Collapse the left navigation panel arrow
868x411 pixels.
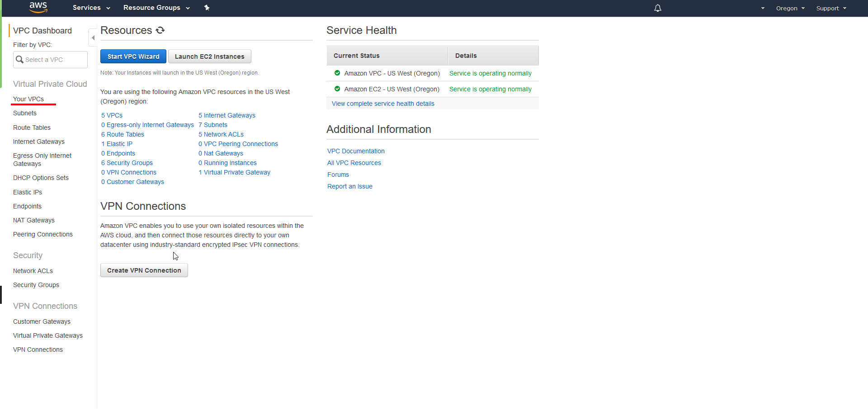(x=93, y=38)
